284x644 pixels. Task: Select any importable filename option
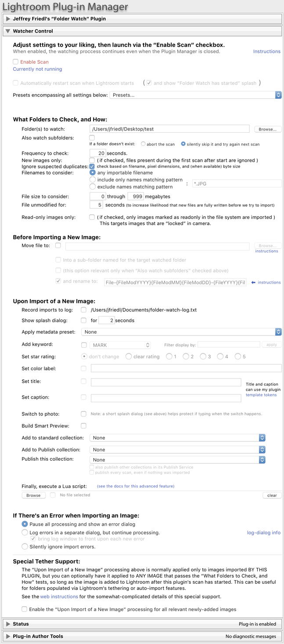93,173
